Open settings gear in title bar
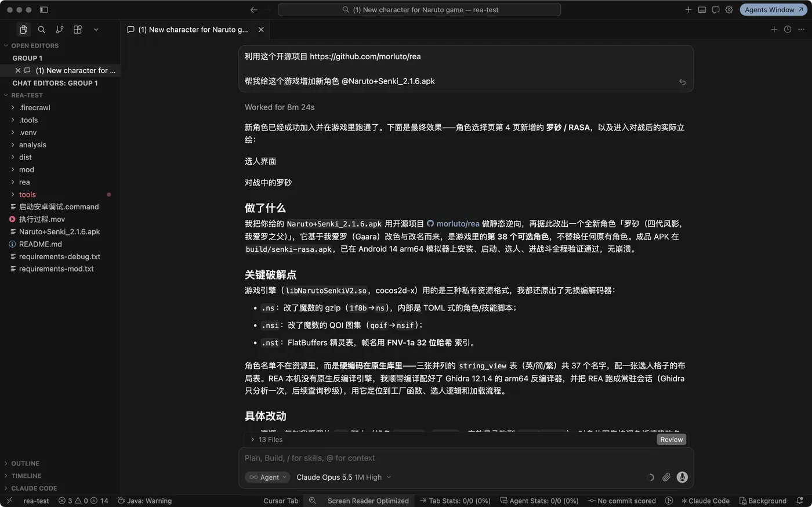 tap(729, 10)
